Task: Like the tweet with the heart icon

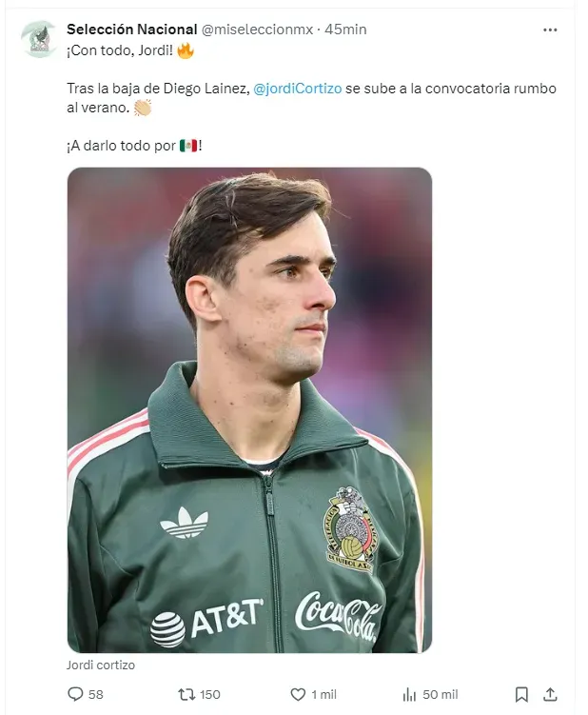Action: [x=298, y=694]
